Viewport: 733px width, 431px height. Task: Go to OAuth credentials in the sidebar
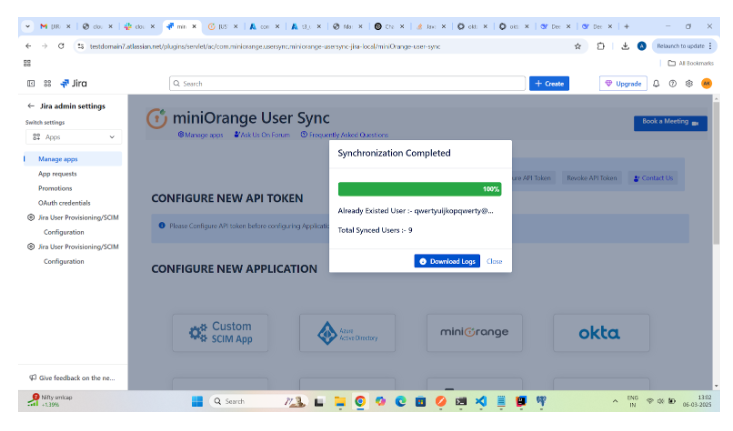(x=62, y=203)
